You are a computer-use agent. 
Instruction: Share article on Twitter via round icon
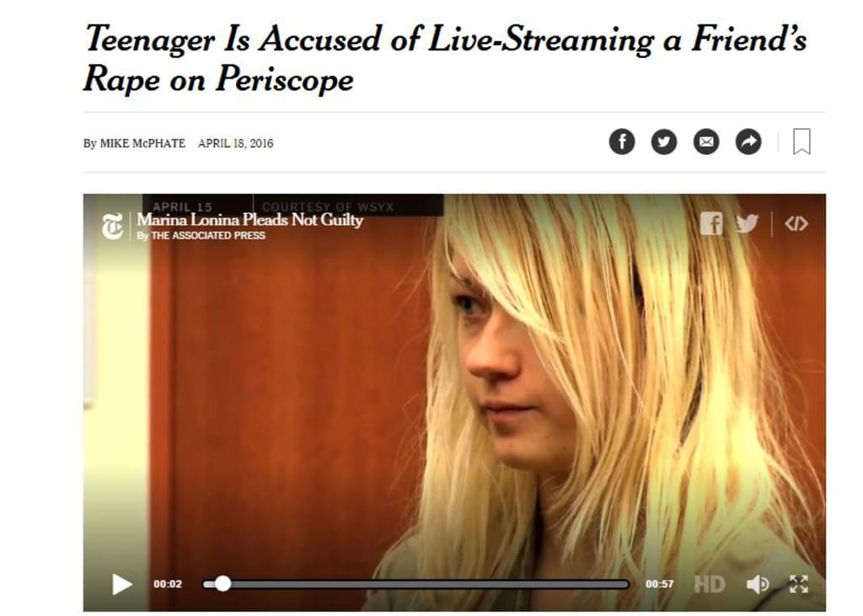(x=664, y=142)
